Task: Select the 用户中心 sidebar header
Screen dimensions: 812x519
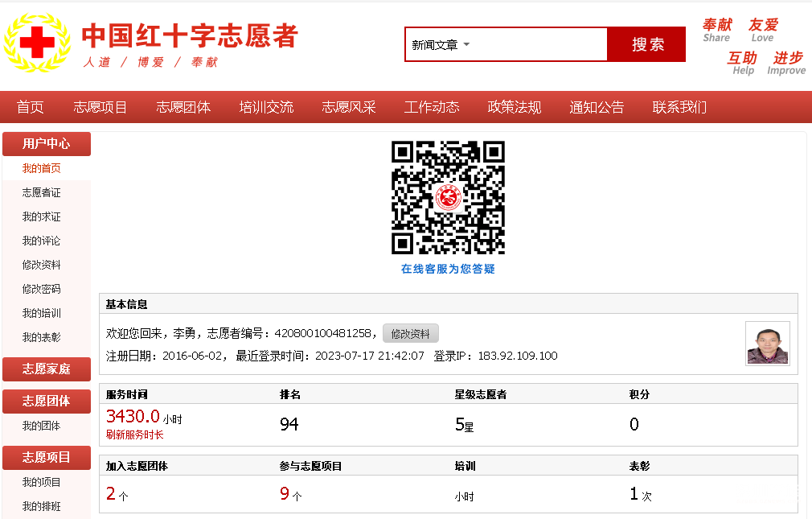Action: tap(47, 143)
